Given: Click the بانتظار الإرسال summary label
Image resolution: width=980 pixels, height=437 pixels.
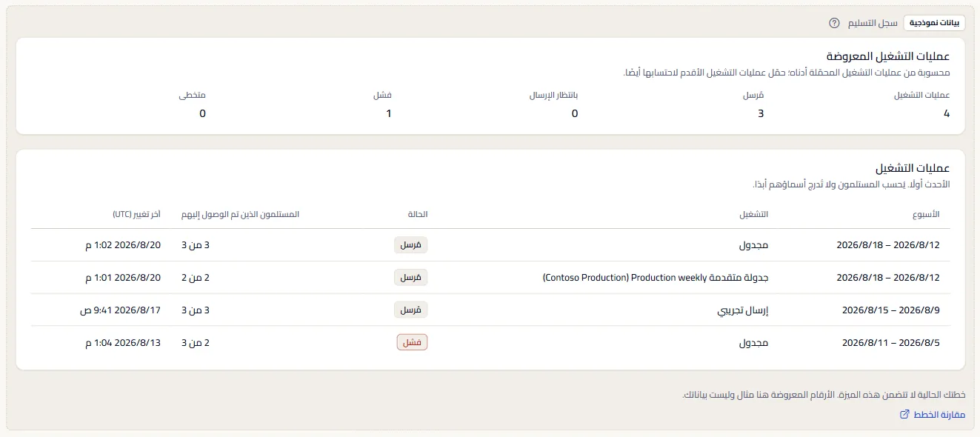Looking at the screenshot, I should 553,96.
